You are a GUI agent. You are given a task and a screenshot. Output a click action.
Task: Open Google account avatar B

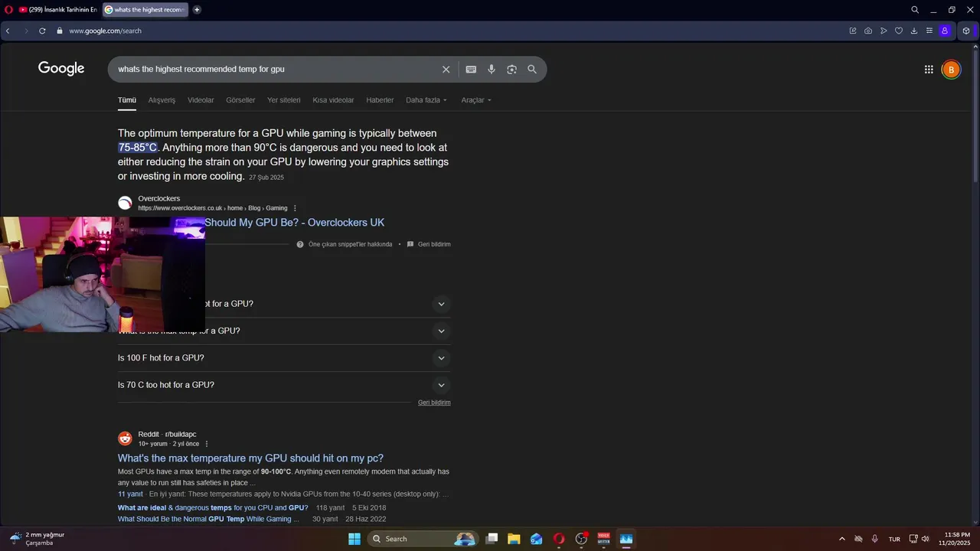point(951,70)
